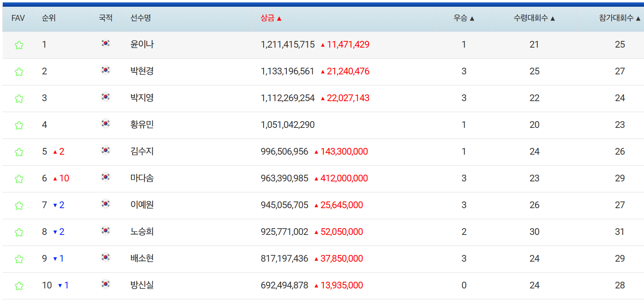Screen dimensions: 644x301
Task: Toggle favorite star for 윤이나
Action: point(19,45)
